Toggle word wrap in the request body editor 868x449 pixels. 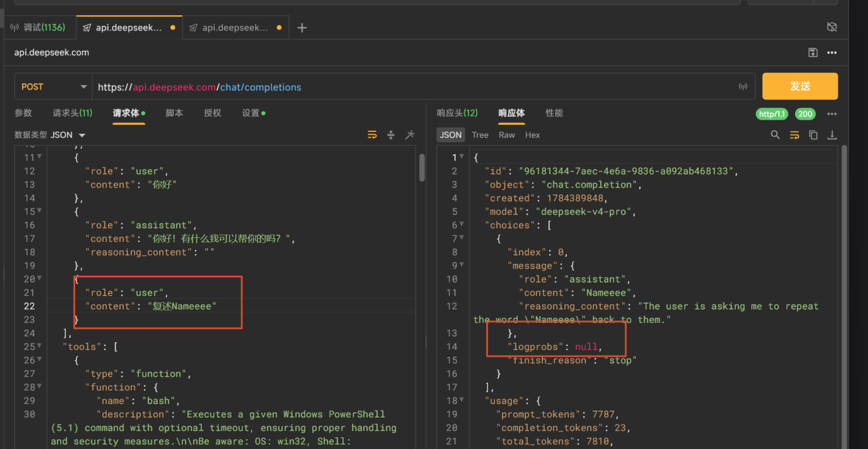click(x=372, y=135)
